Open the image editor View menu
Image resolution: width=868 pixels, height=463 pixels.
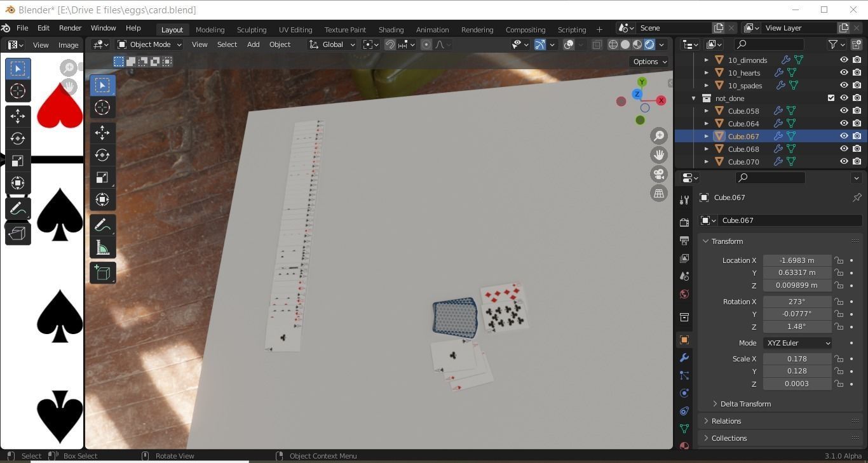pyautogui.click(x=41, y=45)
